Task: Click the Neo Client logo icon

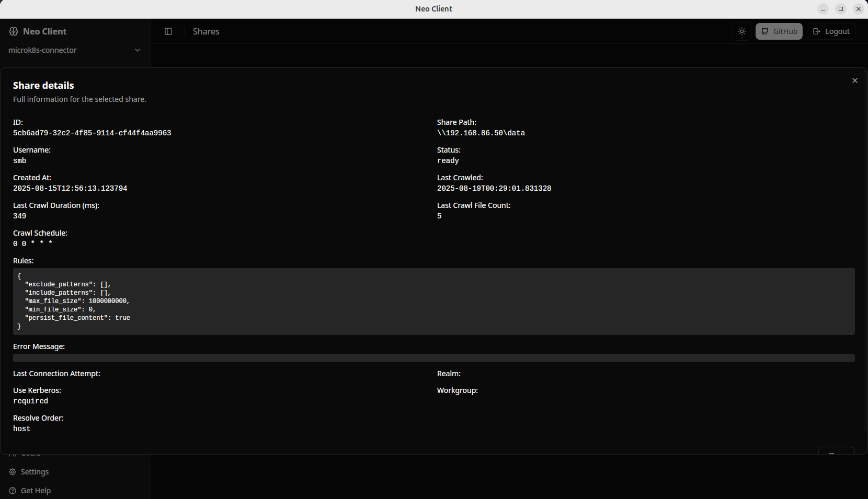Action: coord(13,31)
